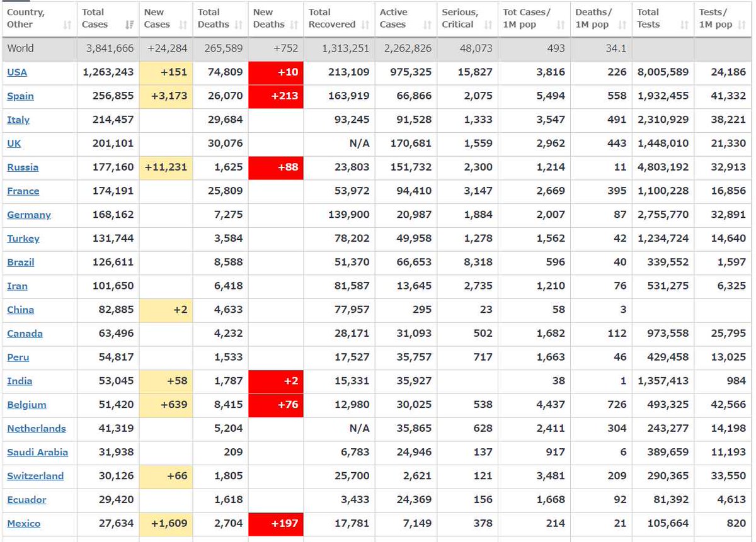Select USA total tests 8,005,589
The width and height of the screenshot is (756, 542).
663,72
